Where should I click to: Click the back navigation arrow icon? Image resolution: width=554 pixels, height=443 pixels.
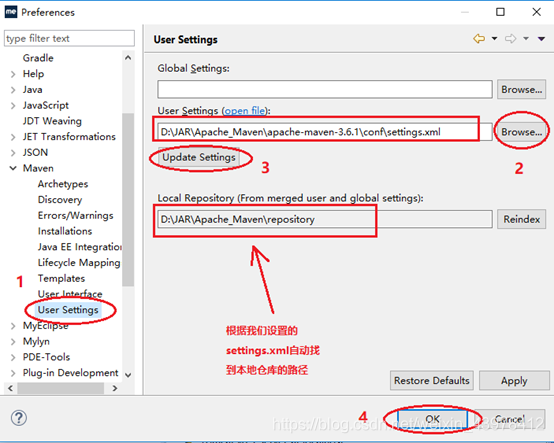click(x=479, y=39)
